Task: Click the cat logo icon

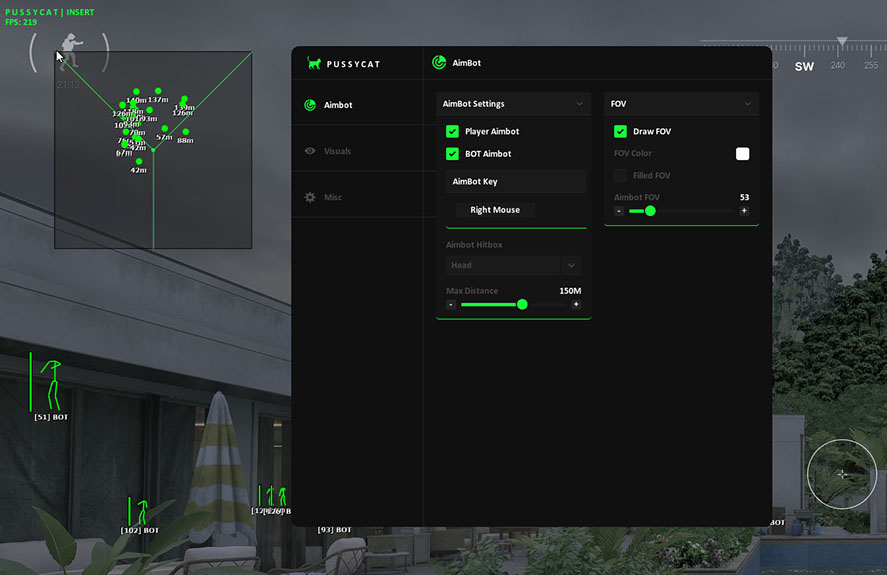Action: tap(314, 63)
